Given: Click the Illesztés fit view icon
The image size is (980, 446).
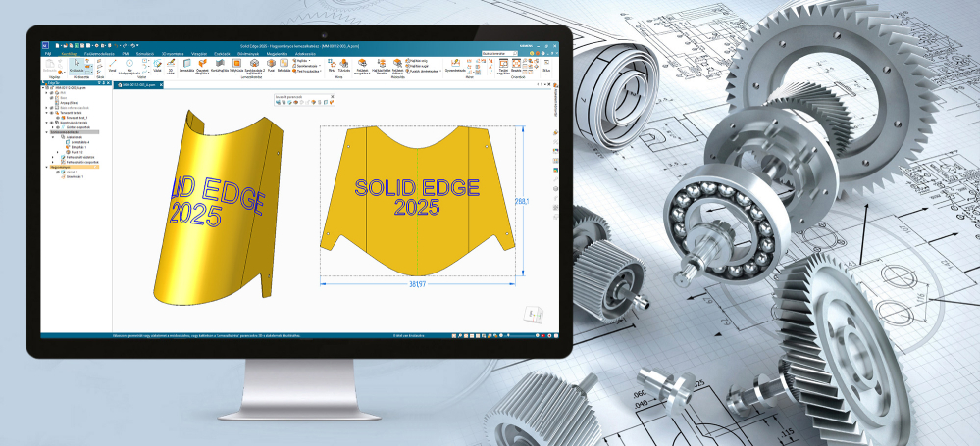Looking at the screenshot, I should pyautogui.click(x=516, y=63).
